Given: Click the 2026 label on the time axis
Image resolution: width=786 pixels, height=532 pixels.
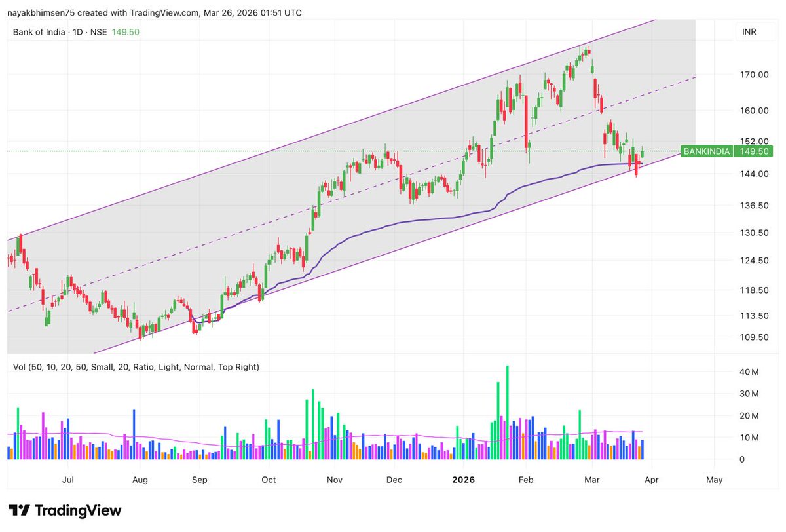Looking at the screenshot, I should (463, 480).
